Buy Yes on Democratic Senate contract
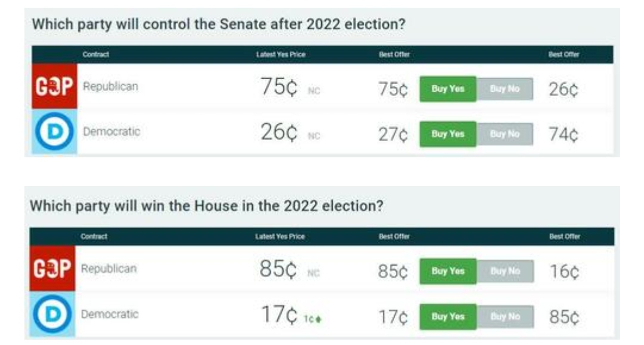The image size is (644, 345). [448, 134]
